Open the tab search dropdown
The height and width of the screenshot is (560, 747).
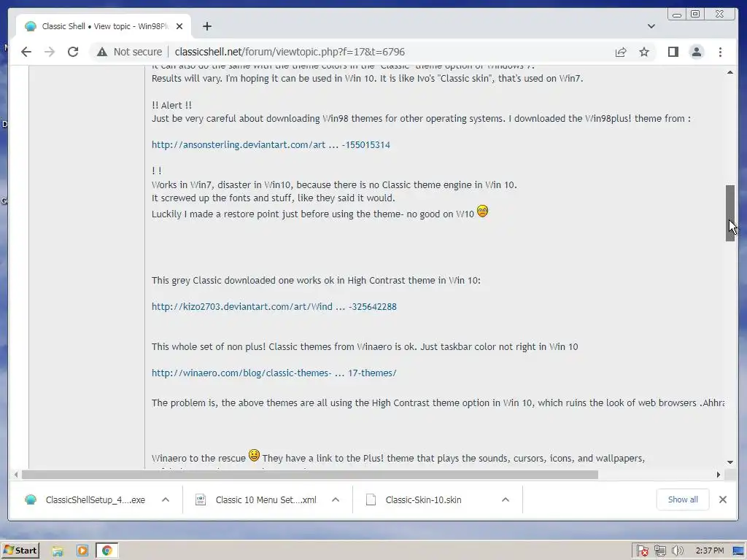(x=651, y=26)
